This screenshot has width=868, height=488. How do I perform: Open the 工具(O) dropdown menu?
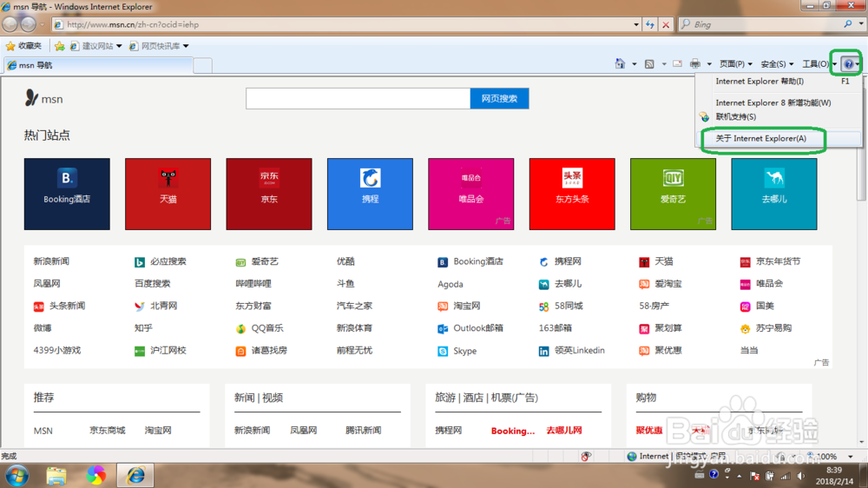[x=819, y=64]
